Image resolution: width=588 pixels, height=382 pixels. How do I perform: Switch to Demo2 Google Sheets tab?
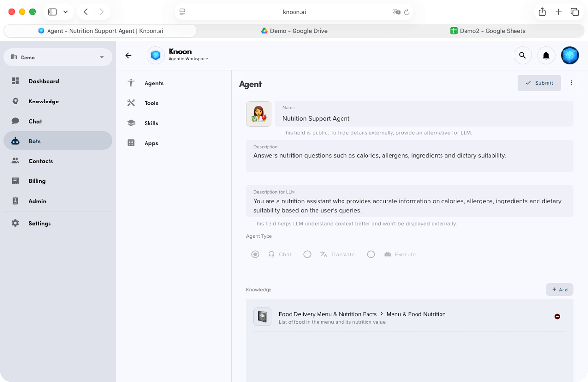(488, 31)
